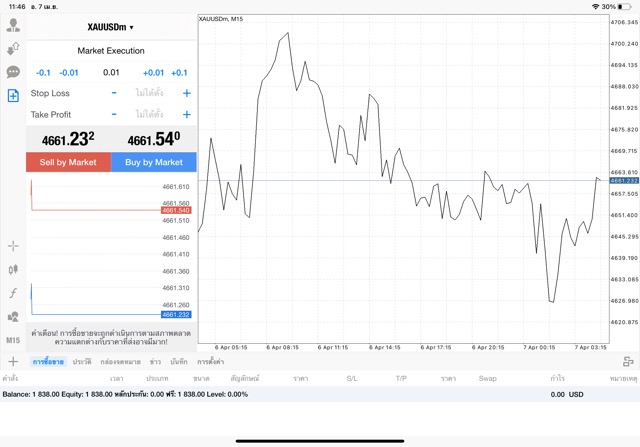Open the accounts profile icon
This screenshot has height=447, width=640.
coord(13,26)
